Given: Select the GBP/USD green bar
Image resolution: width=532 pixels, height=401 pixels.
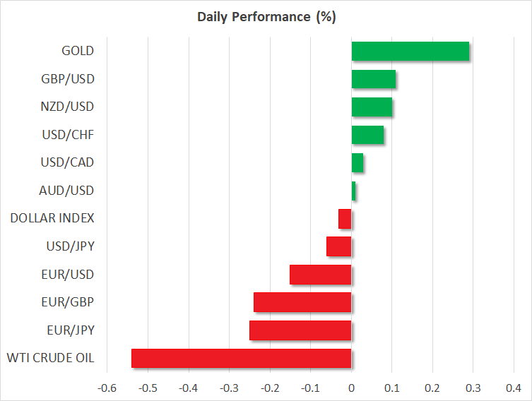Looking at the screenshot, I should [x=373, y=79].
